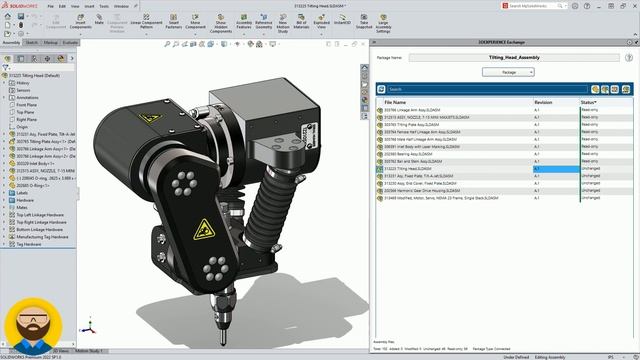Open the DimXpertManager tab icon
The image size is (640, 360).
coord(48,59)
